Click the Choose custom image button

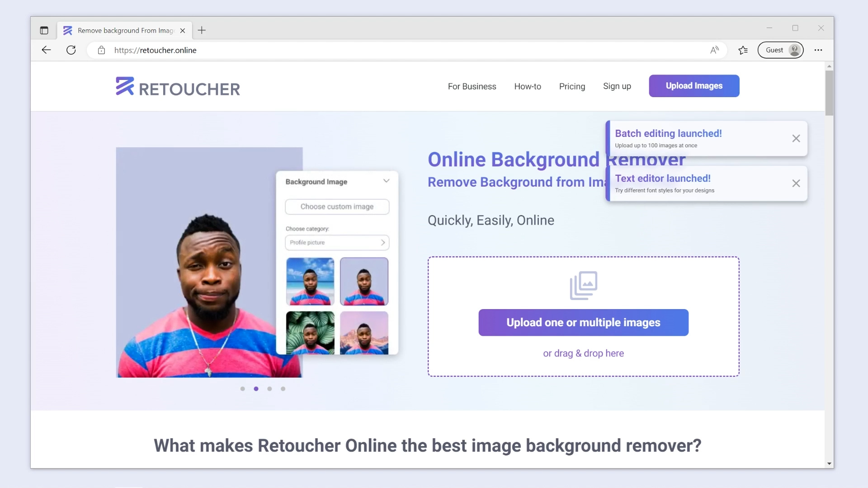coord(337,206)
